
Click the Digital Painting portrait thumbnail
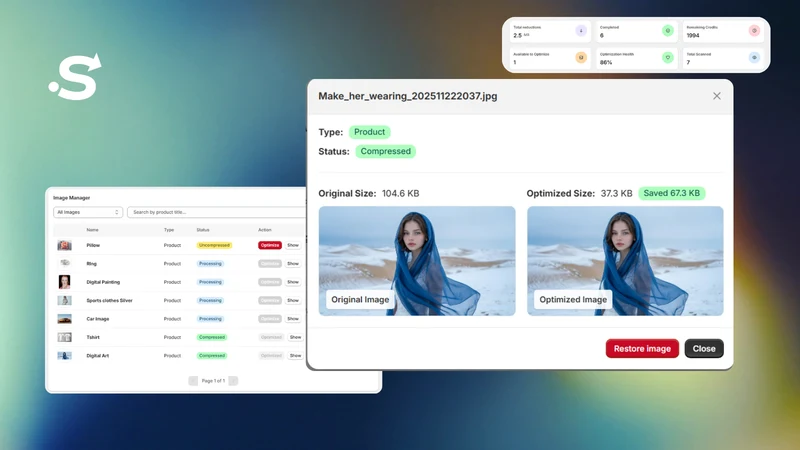(x=64, y=282)
